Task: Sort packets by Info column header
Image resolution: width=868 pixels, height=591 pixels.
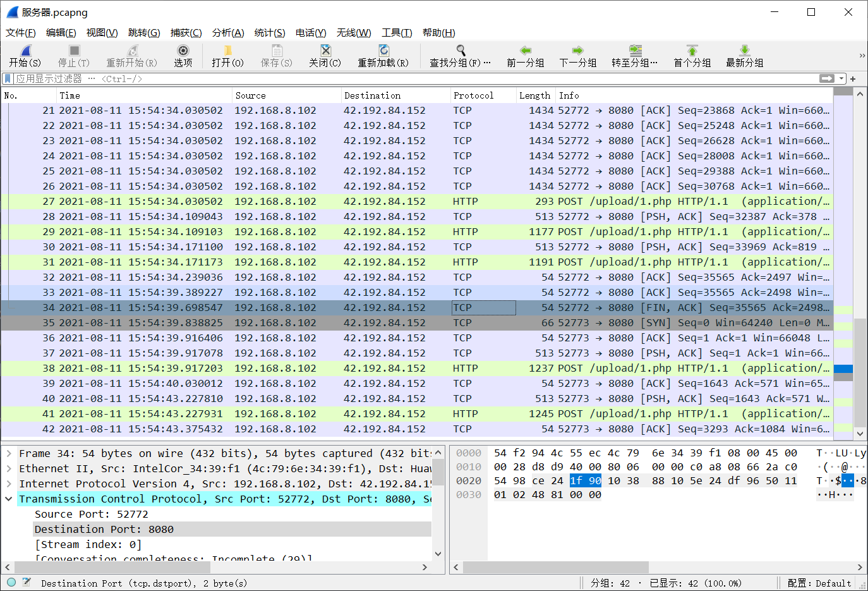Action: 694,95
